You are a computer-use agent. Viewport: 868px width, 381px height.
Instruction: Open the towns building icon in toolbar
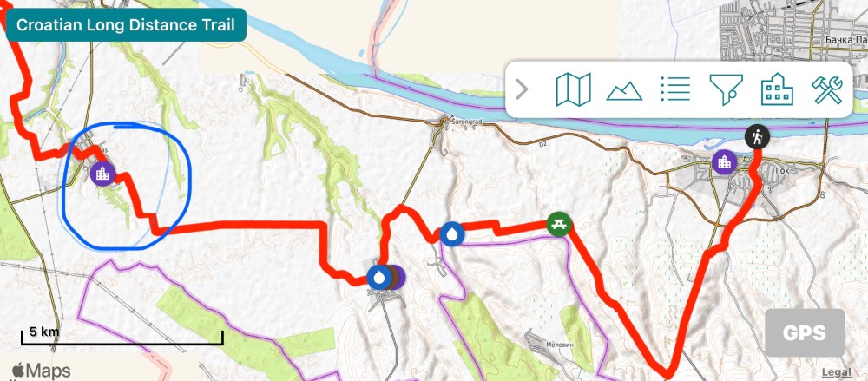click(777, 89)
